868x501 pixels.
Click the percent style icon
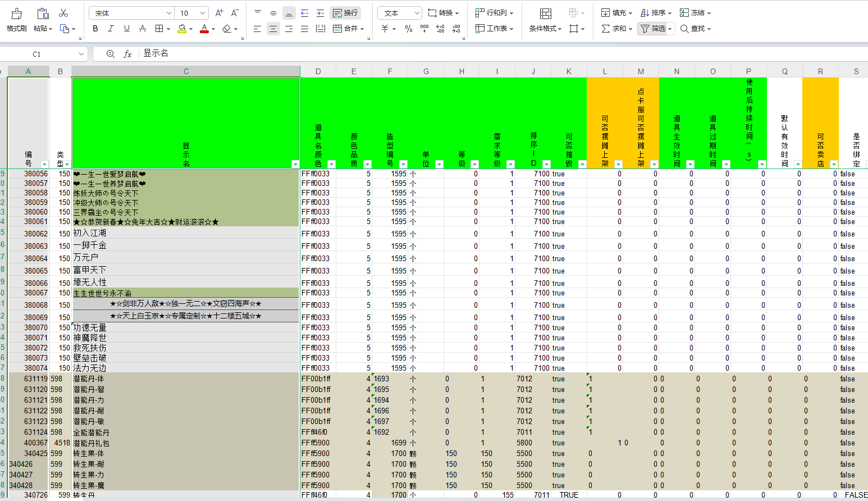(x=409, y=29)
